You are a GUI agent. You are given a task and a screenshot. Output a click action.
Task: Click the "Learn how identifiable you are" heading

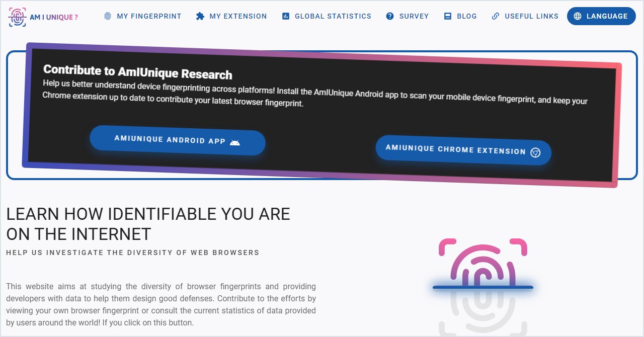(148, 224)
